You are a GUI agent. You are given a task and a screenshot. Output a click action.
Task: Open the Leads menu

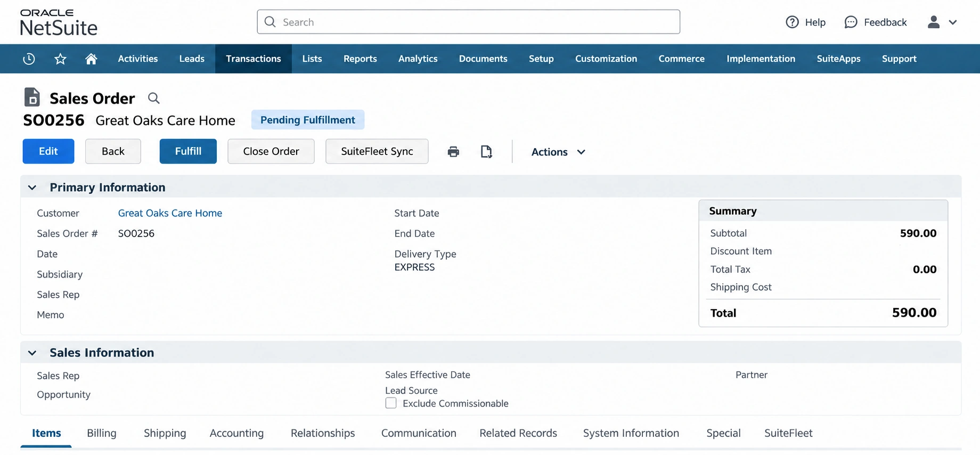tap(192, 59)
